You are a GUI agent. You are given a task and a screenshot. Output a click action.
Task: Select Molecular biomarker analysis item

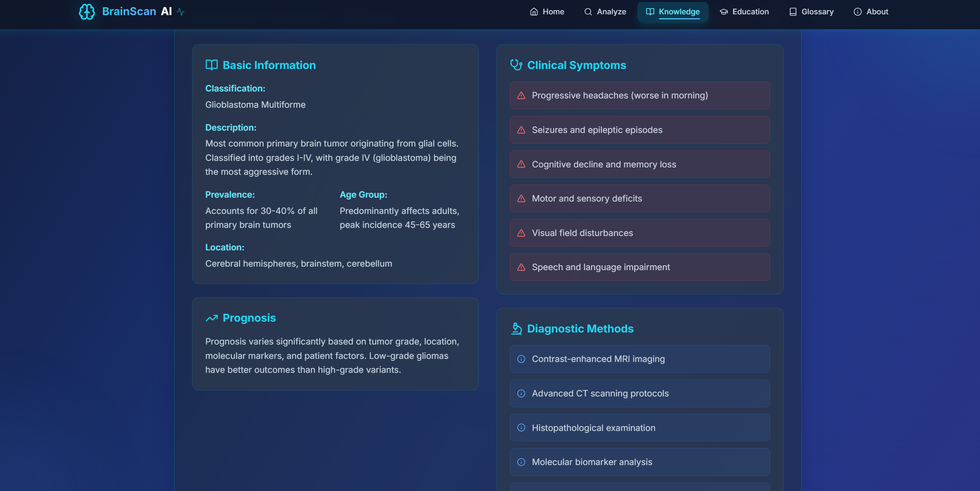point(639,462)
